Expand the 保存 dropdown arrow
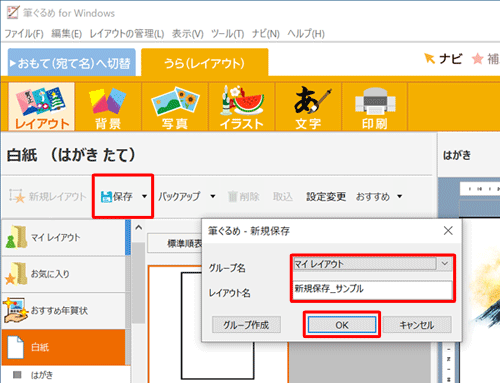Viewport: 500px width, 383px height. click(144, 196)
